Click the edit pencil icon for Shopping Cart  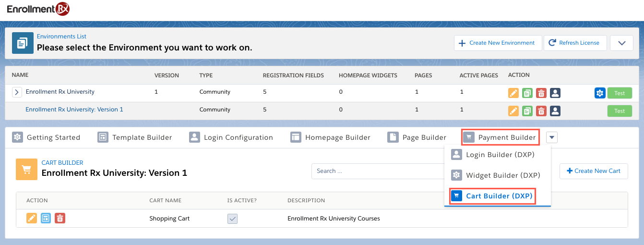coord(32,219)
